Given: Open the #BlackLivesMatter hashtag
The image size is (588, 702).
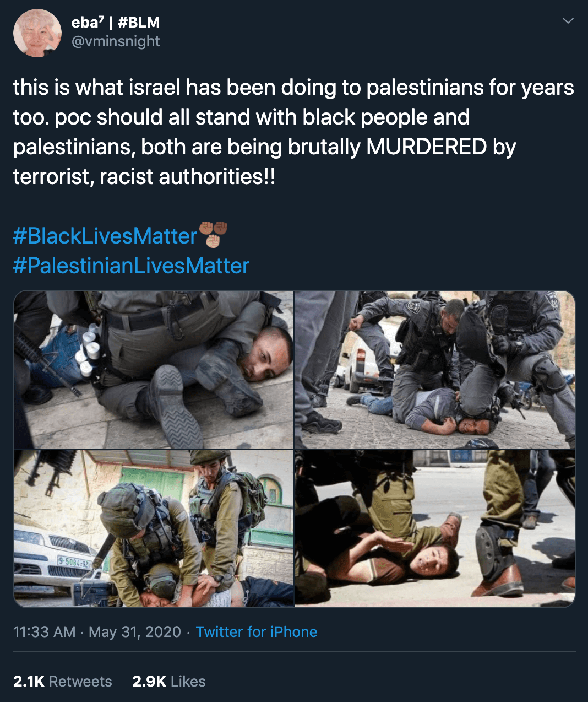Looking at the screenshot, I should [x=105, y=236].
